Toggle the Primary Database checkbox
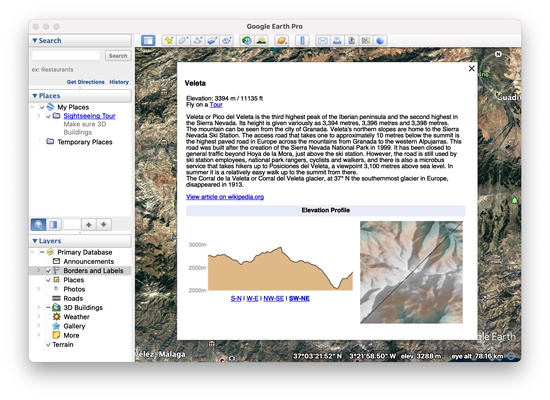 (42, 252)
